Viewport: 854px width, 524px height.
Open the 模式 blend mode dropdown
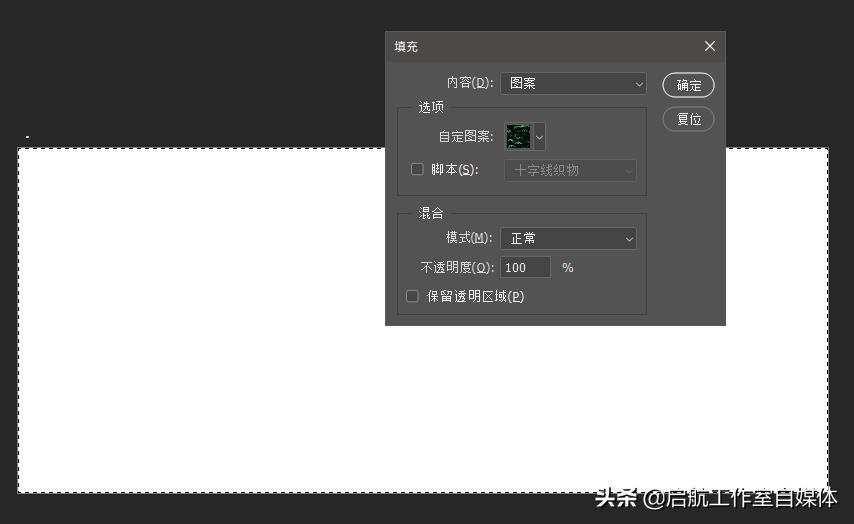569,239
